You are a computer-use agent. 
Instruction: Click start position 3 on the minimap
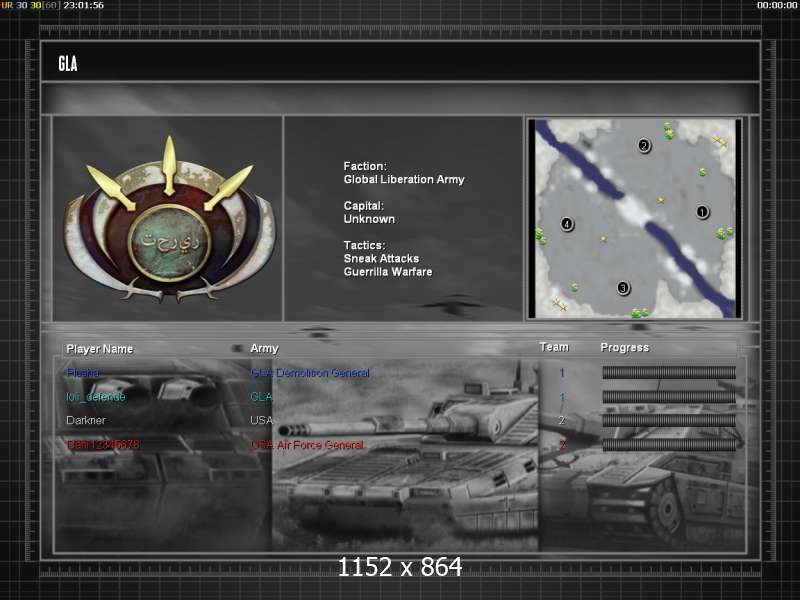click(x=622, y=288)
